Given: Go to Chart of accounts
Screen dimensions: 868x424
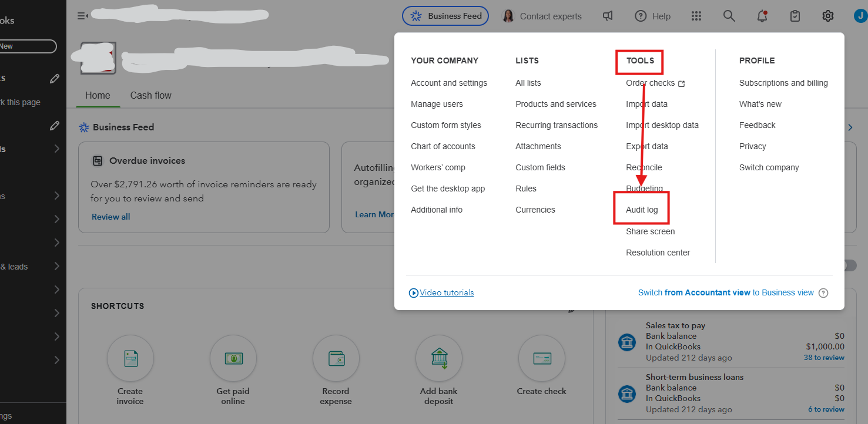Looking at the screenshot, I should pos(443,146).
